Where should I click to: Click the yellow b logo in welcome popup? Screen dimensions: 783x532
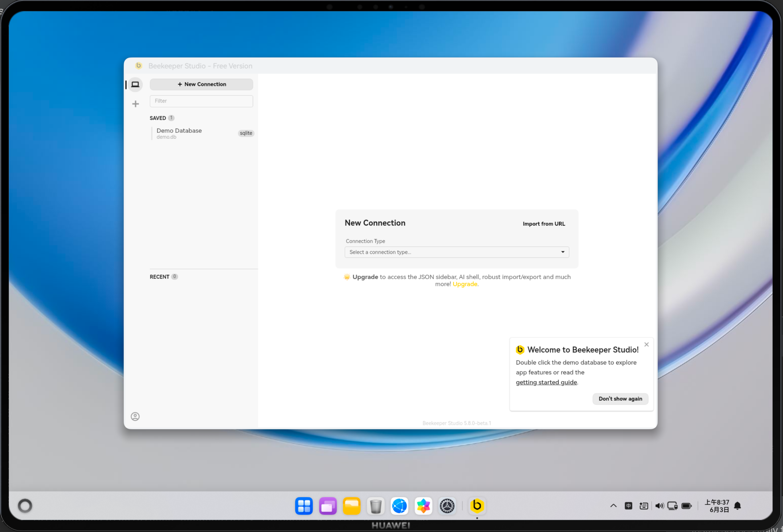[x=520, y=349]
